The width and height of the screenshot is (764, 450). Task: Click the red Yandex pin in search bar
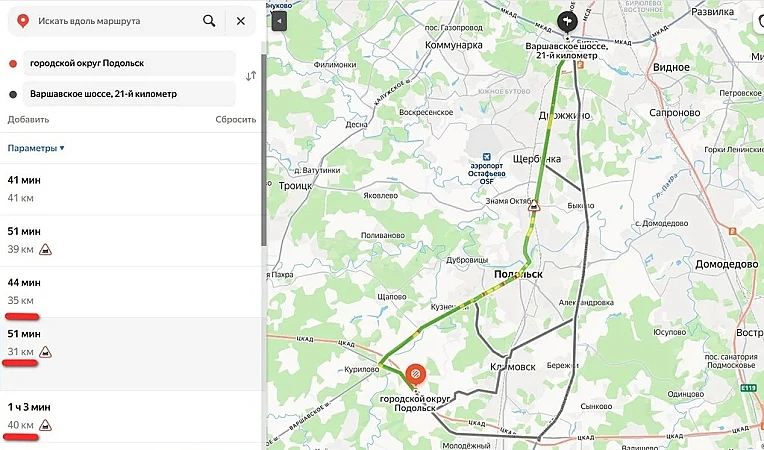click(x=22, y=20)
